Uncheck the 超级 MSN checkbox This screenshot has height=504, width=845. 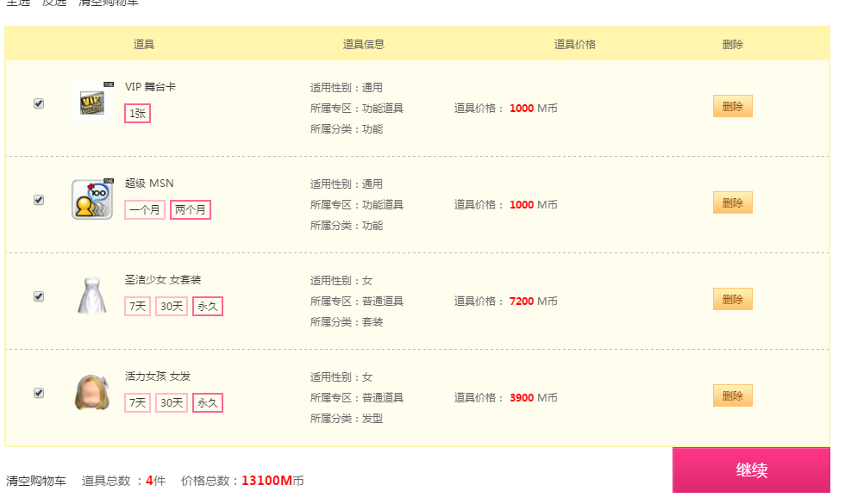(39, 200)
